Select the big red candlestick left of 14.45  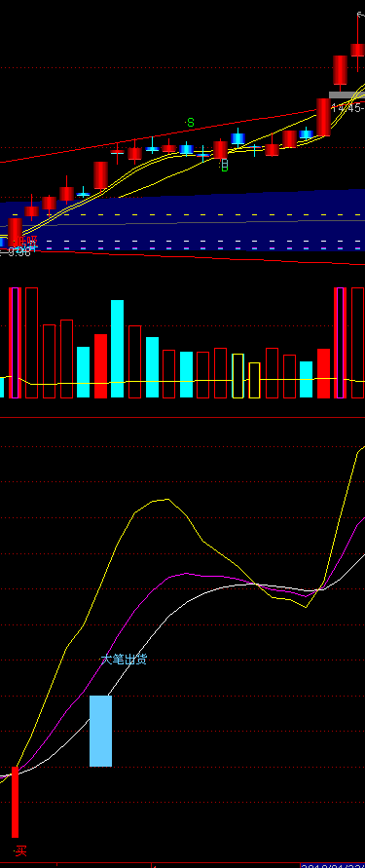[x=323, y=117]
